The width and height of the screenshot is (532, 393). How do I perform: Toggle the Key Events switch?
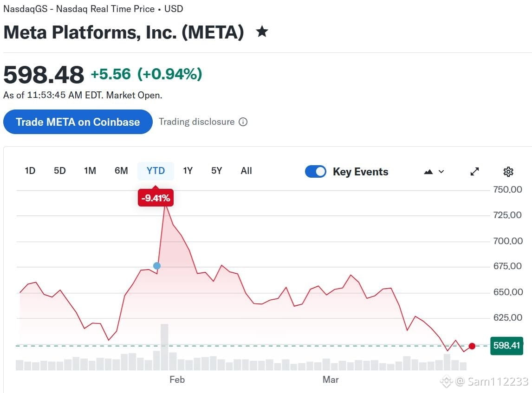coord(316,172)
